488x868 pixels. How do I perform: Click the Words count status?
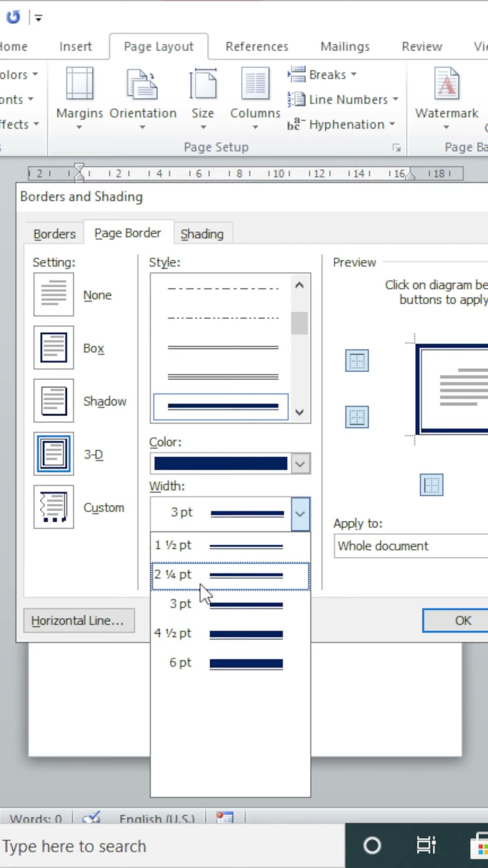tap(36, 818)
